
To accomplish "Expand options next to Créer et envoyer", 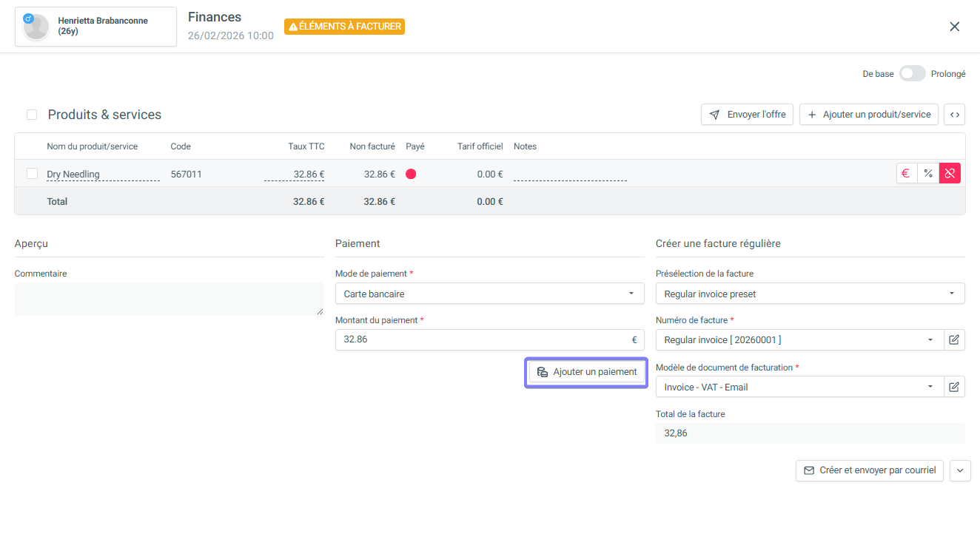I will (x=960, y=470).
